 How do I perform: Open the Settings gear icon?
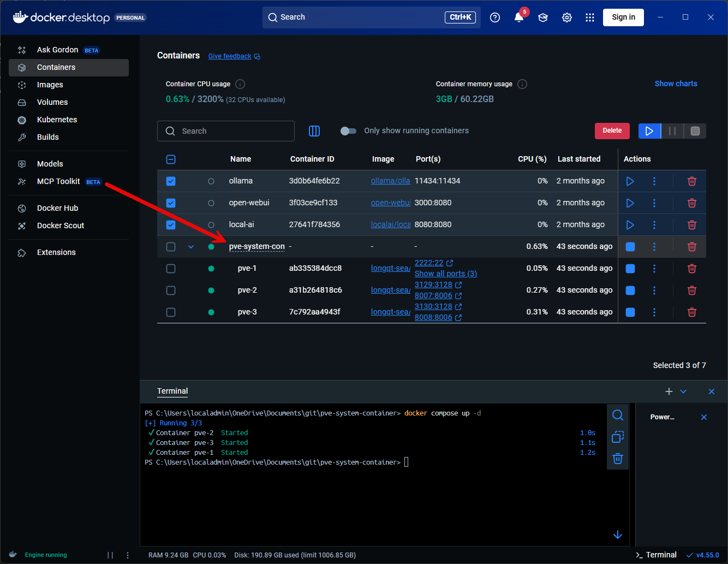567,17
